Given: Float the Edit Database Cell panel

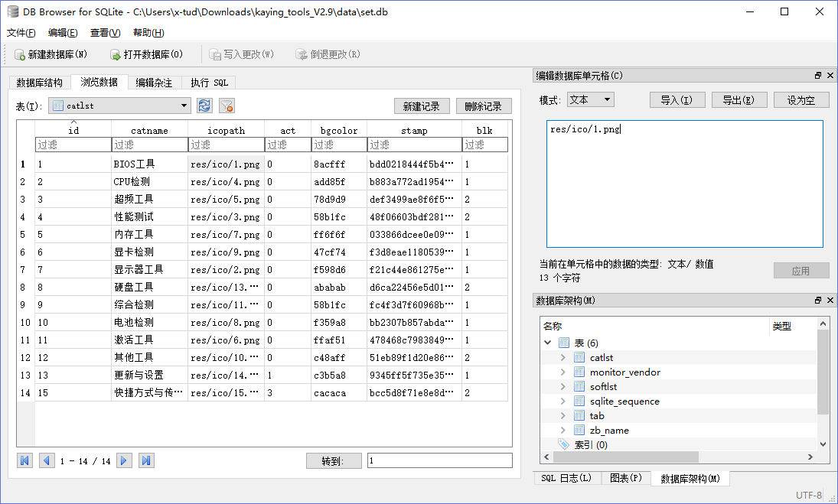Looking at the screenshot, I should (x=817, y=76).
